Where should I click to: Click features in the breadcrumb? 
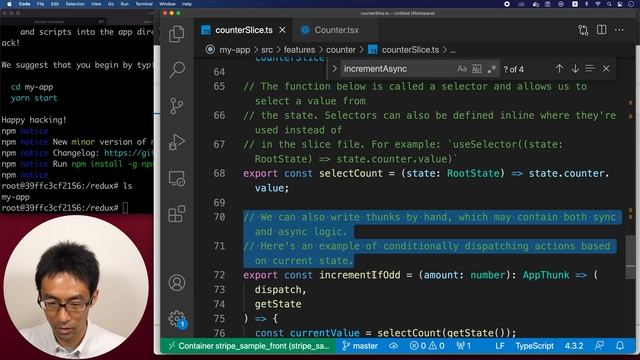tap(299, 50)
